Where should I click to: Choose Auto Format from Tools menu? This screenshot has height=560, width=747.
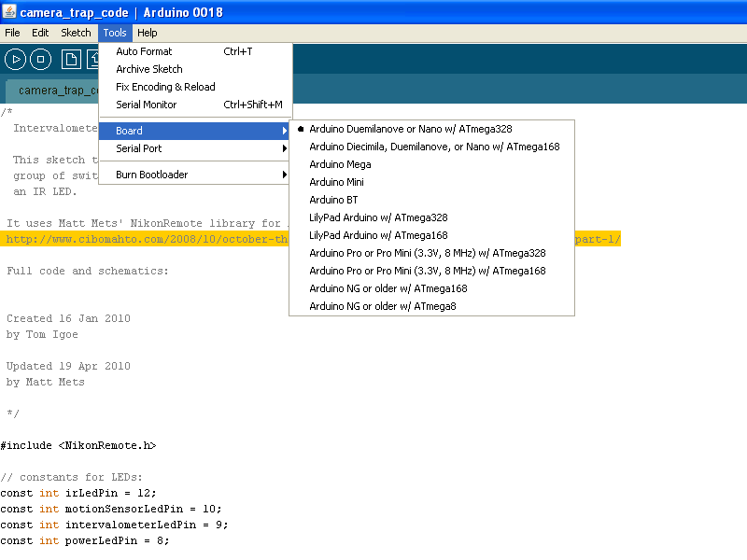pos(195,51)
